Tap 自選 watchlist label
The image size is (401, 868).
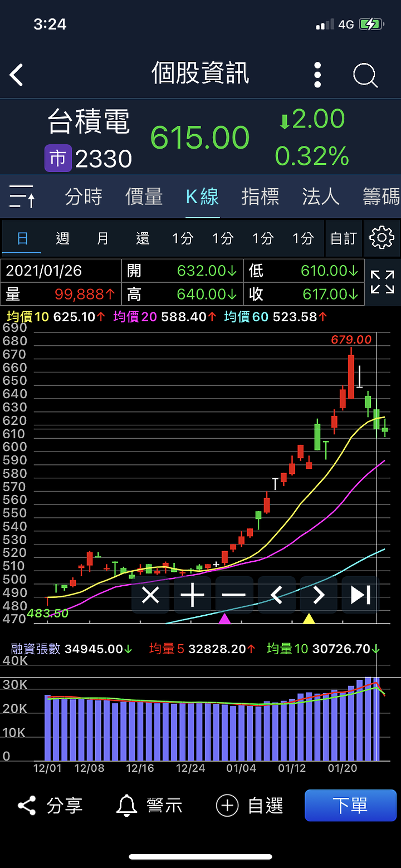[266, 806]
